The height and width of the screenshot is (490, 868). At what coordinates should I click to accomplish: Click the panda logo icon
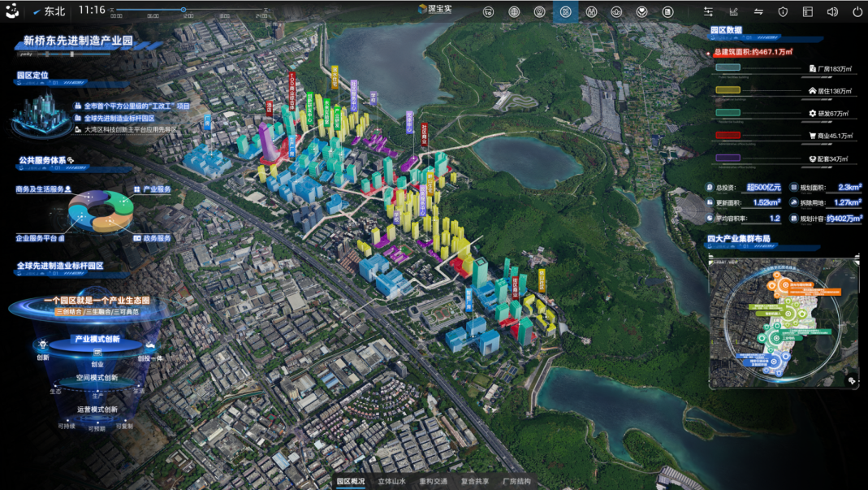click(x=12, y=11)
